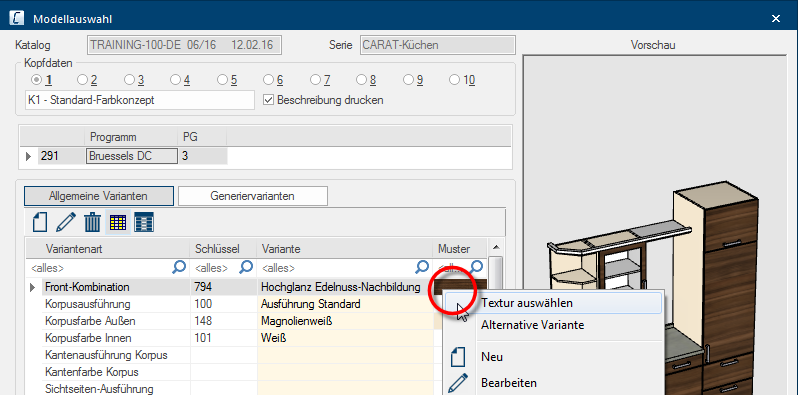Click the Katalog TRAINING-100-DE field
Image resolution: width=798 pixels, height=395 pixels.
tap(185, 45)
